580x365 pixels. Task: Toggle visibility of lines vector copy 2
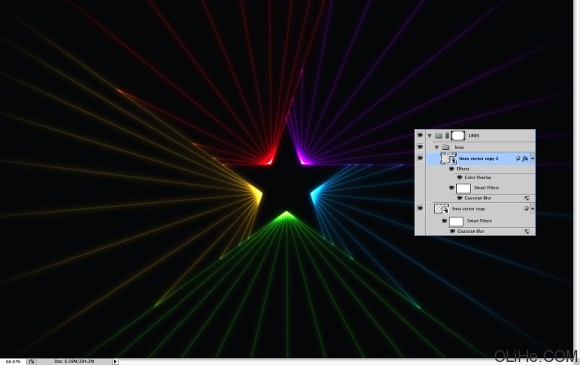point(420,158)
